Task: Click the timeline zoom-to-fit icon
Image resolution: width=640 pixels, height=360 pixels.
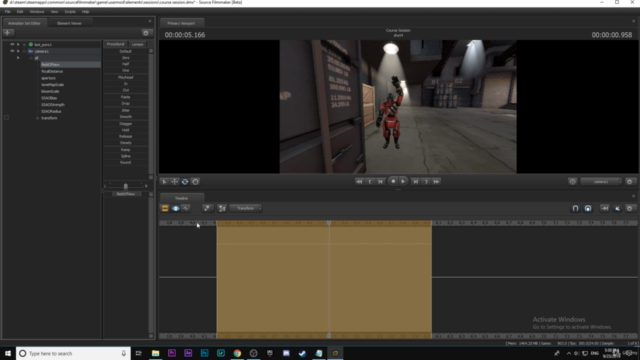Action: [222, 209]
